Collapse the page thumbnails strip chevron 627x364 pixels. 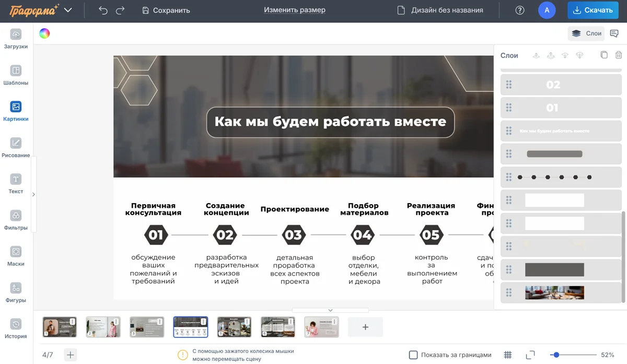[x=330, y=310]
